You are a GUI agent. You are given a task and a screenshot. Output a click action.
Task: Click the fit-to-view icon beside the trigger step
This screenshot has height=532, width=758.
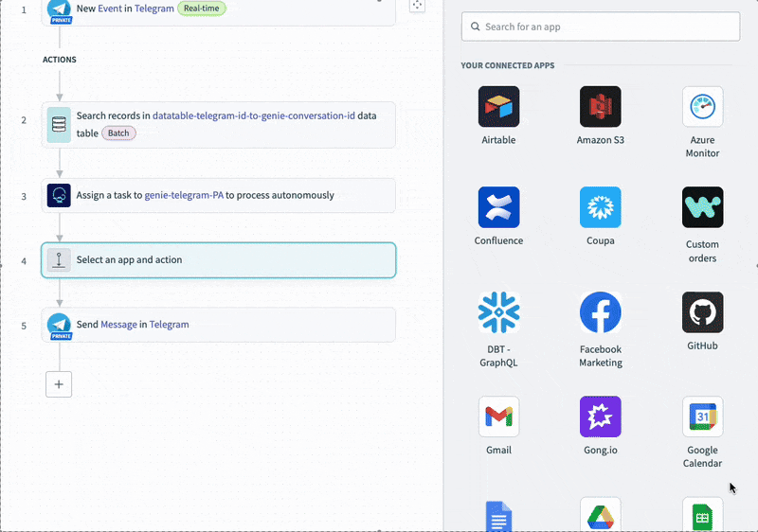tap(417, 6)
